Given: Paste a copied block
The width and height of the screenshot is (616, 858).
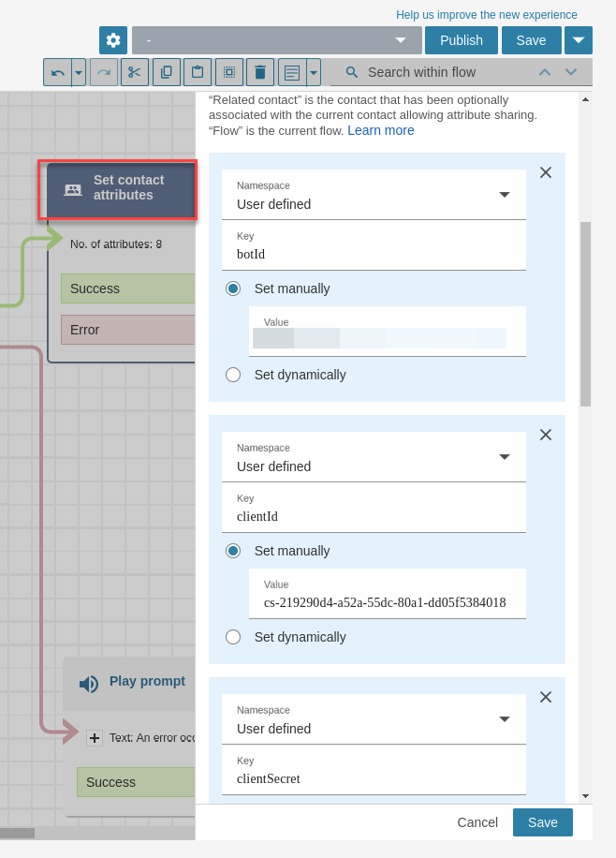Looking at the screenshot, I should click(198, 72).
